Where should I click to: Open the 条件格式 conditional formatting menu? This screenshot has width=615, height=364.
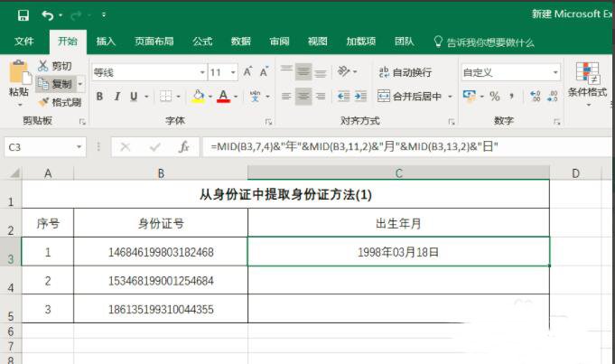pos(587,84)
